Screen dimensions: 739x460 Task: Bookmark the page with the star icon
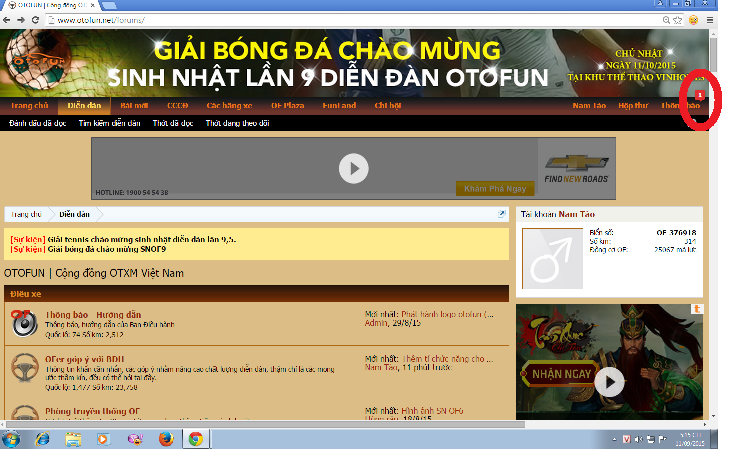click(x=678, y=20)
